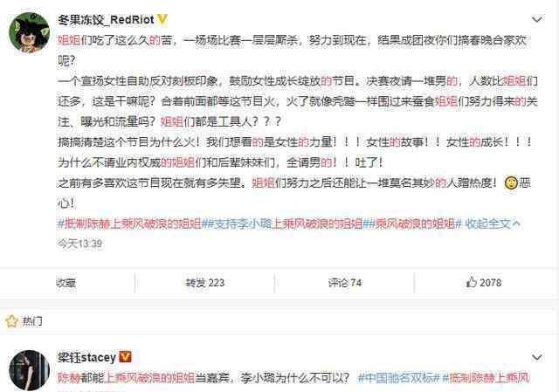Open the last hashtag #乘风破浪的姐姐# in first post
This screenshot has height=392, width=559.
point(412,224)
